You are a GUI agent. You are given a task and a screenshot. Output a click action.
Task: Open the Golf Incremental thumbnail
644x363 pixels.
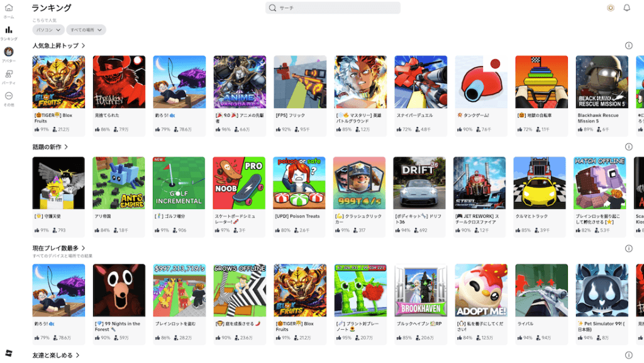179,182
